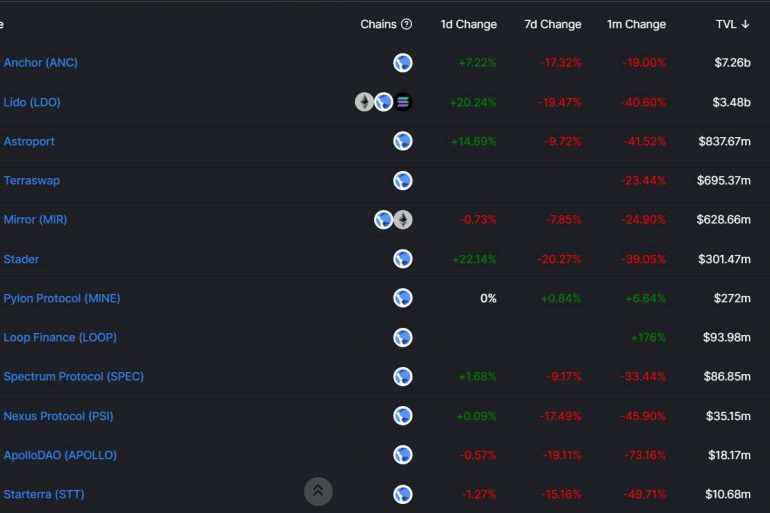Click the Terra chain icon in Loop Finance row

tap(403, 337)
